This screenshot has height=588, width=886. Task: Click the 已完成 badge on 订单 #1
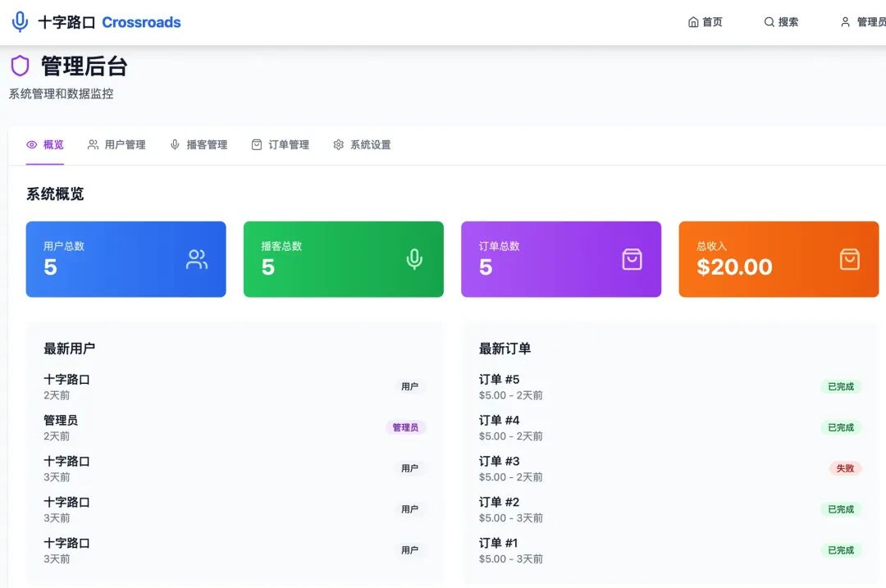[x=841, y=550]
